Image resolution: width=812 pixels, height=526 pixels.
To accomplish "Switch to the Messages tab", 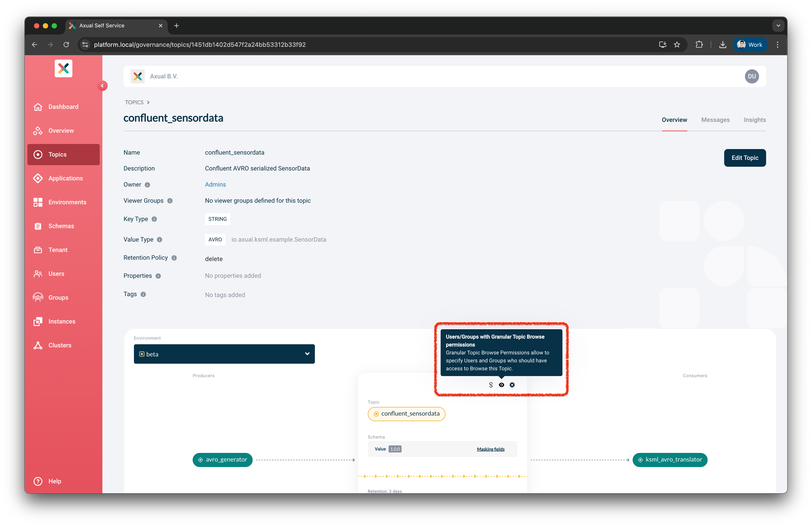I will coord(715,120).
